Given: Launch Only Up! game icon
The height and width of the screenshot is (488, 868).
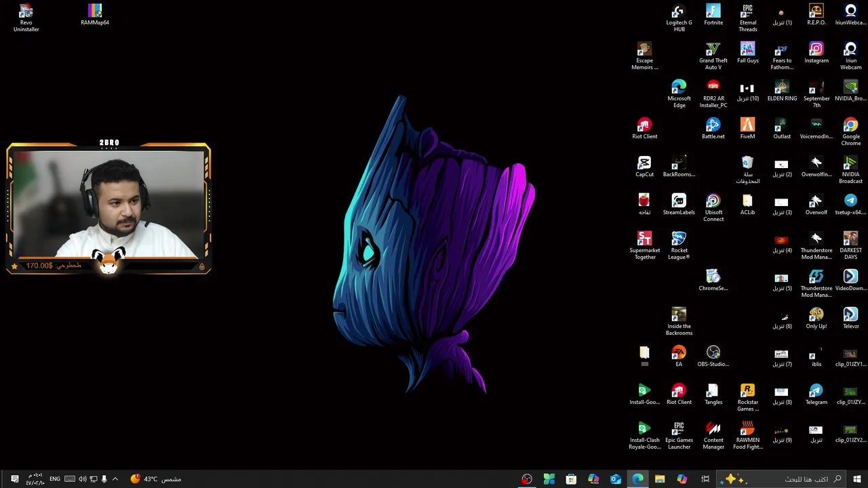Looking at the screenshot, I should click(816, 319).
